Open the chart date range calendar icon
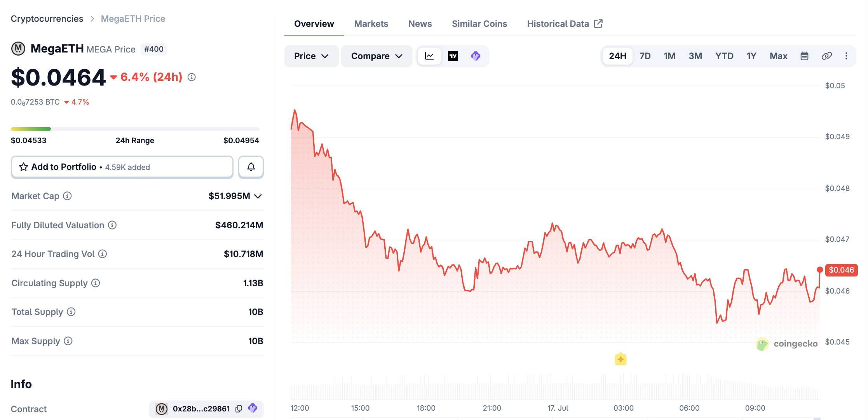 click(x=805, y=56)
